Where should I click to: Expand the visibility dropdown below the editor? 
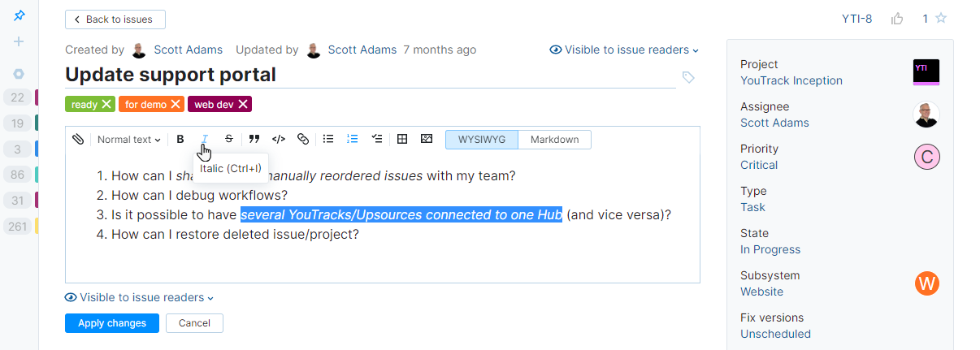[x=139, y=298]
